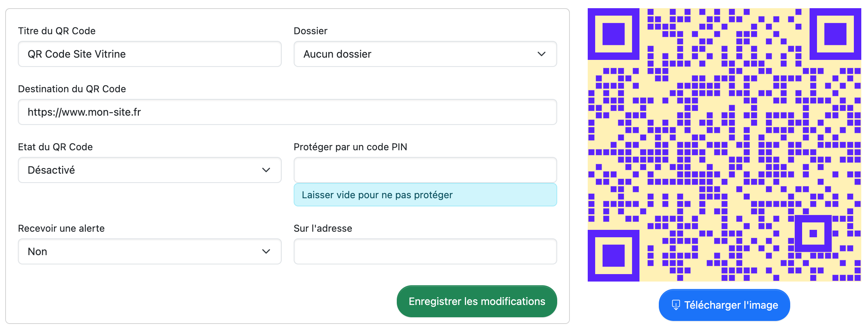Image resolution: width=868 pixels, height=331 pixels.
Task: Click the Destination du QR Code URL field
Action: pos(287,112)
